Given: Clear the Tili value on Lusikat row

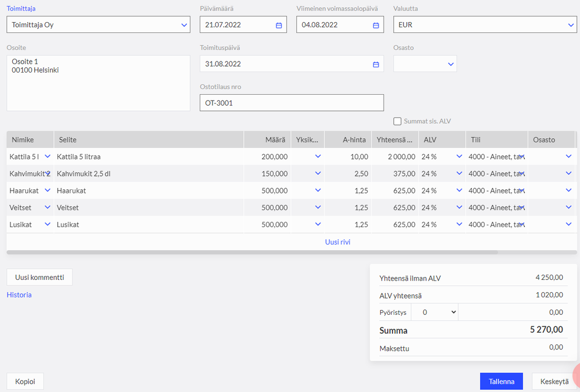Looking at the screenshot, I should point(521,225).
